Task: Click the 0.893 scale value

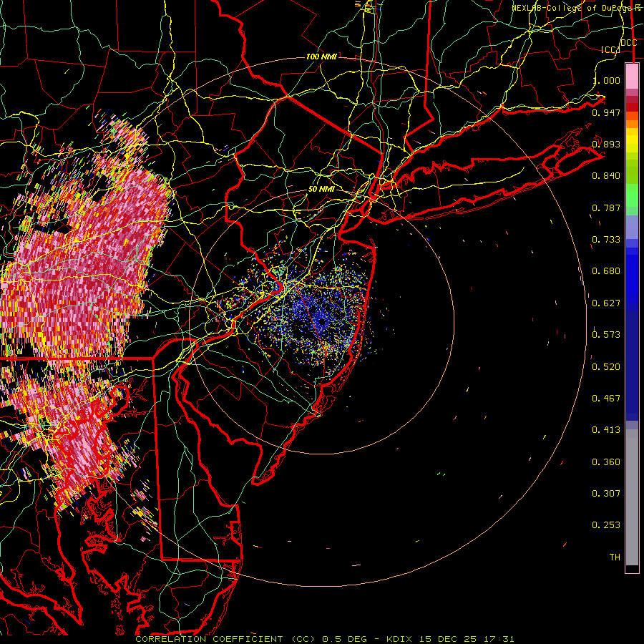Action: [606, 144]
